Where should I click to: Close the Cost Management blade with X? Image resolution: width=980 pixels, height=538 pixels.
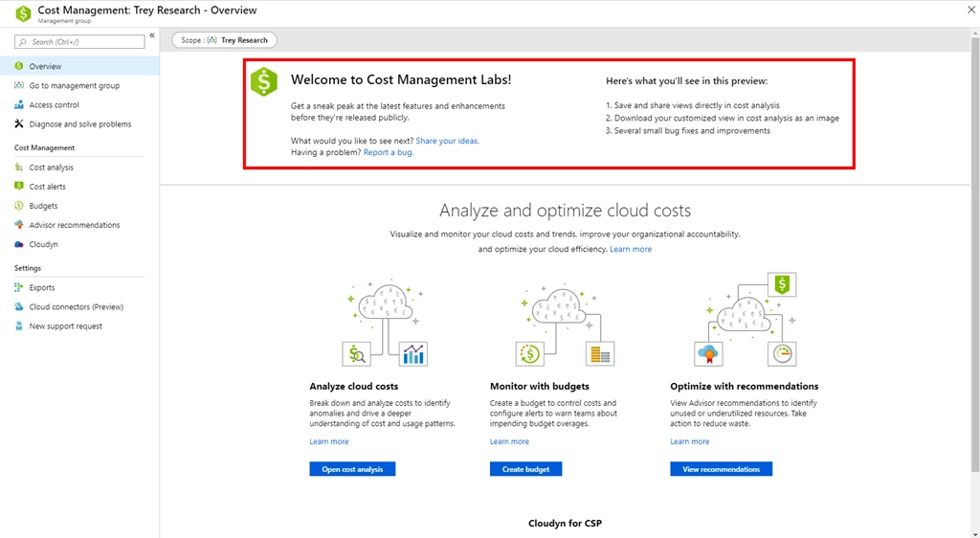pyautogui.click(x=971, y=10)
